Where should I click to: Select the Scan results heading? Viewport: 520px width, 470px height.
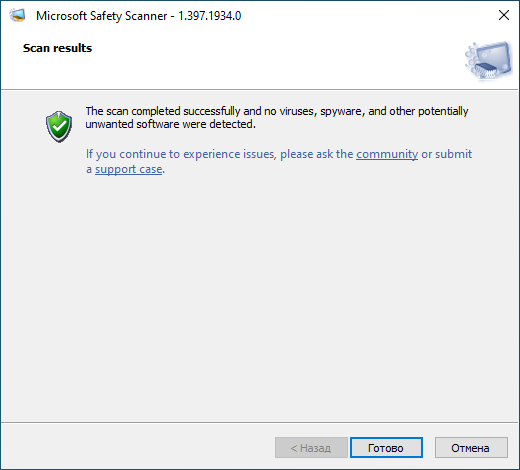point(57,48)
